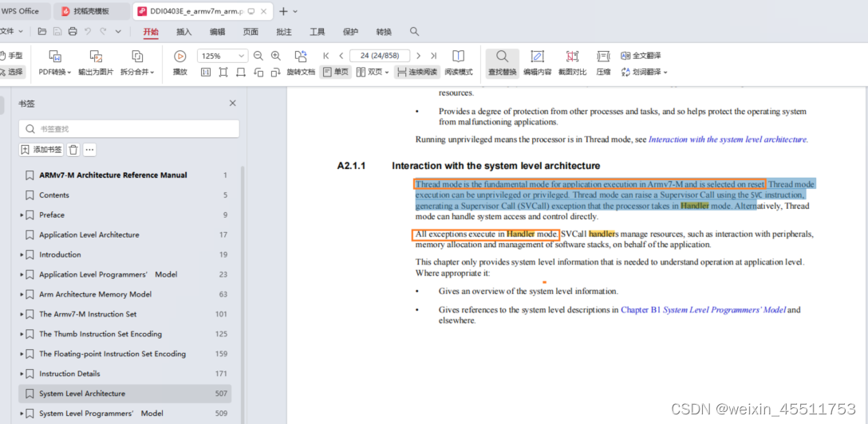Image resolution: width=868 pixels, height=424 pixels.
Task: Expand the Introduction bookmark
Action: tap(22, 254)
